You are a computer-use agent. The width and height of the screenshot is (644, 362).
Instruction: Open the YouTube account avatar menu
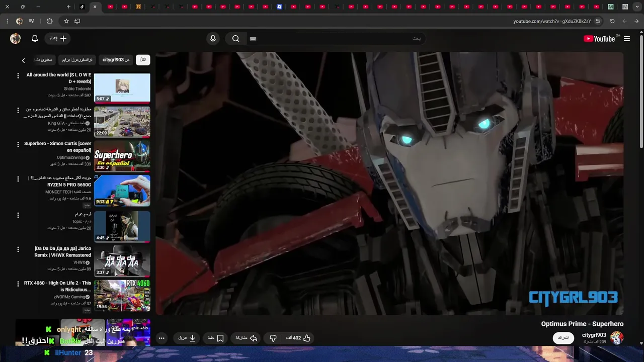pyautogui.click(x=16, y=39)
